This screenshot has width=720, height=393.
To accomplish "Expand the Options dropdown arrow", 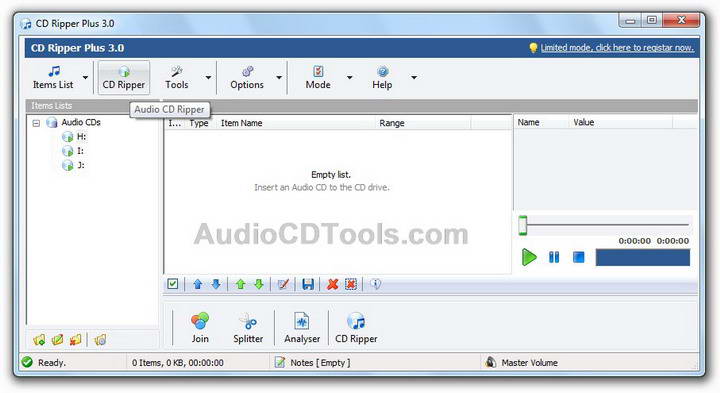I will (x=279, y=78).
